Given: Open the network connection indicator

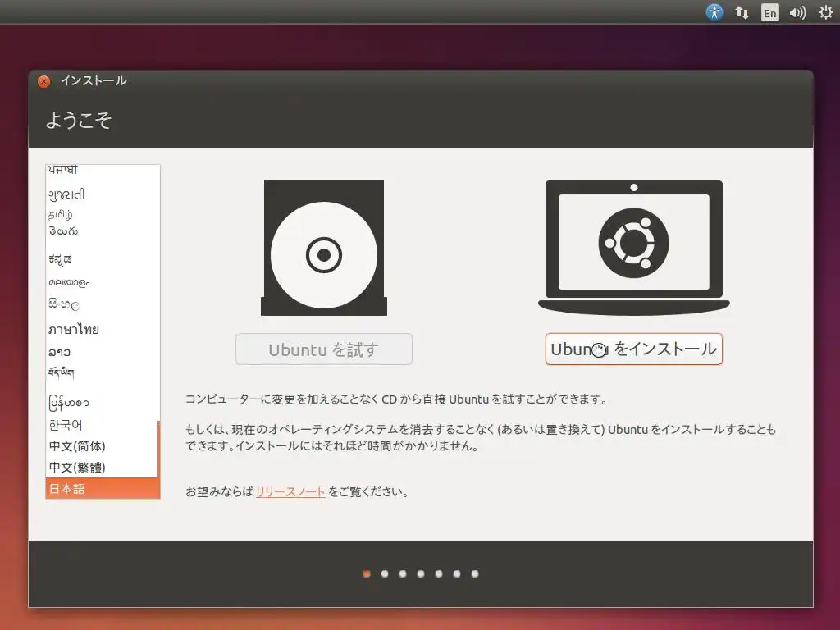Looking at the screenshot, I should pyautogui.click(x=742, y=12).
